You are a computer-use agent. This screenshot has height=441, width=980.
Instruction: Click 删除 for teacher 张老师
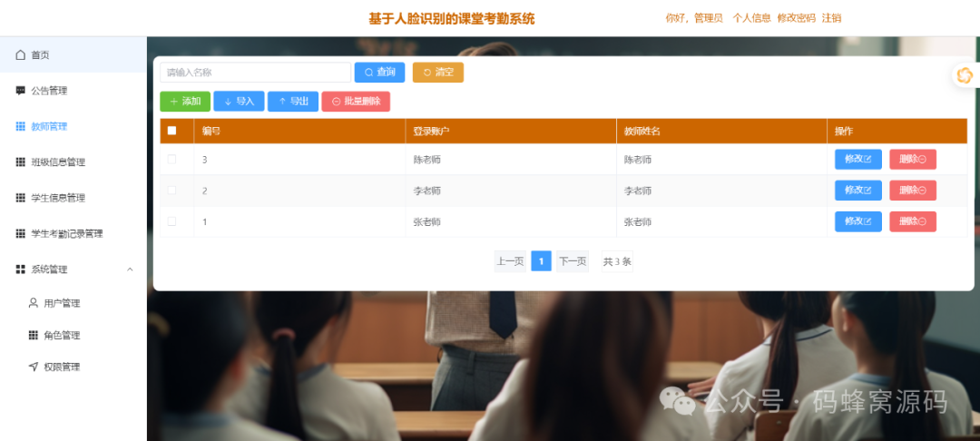pos(913,221)
